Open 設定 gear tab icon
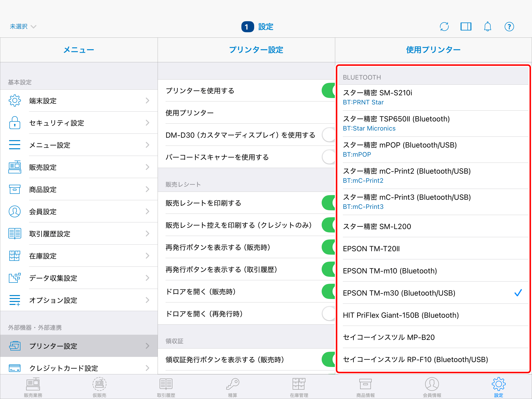 tap(499, 384)
